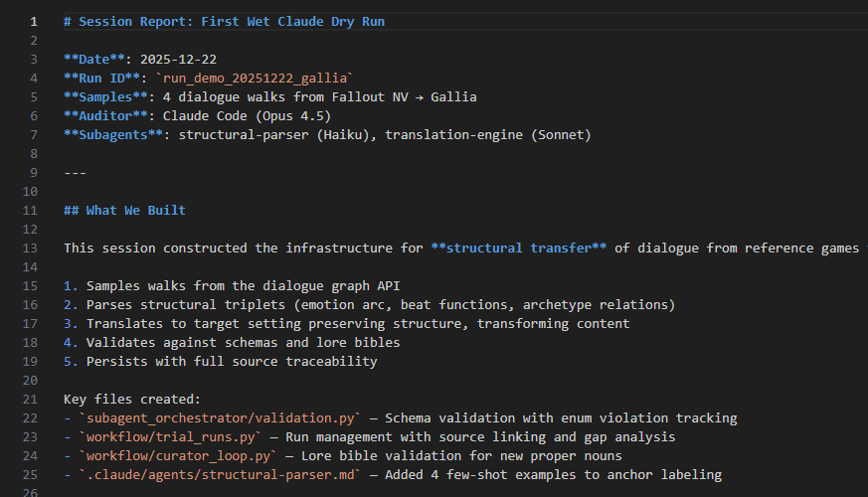Click the text 'Key files created:'
The height and width of the screenshot is (497, 868).
132,399
